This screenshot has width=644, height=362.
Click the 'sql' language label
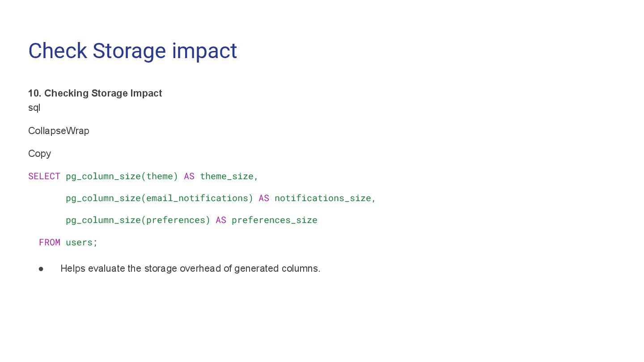pyautogui.click(x=34, y=108)
